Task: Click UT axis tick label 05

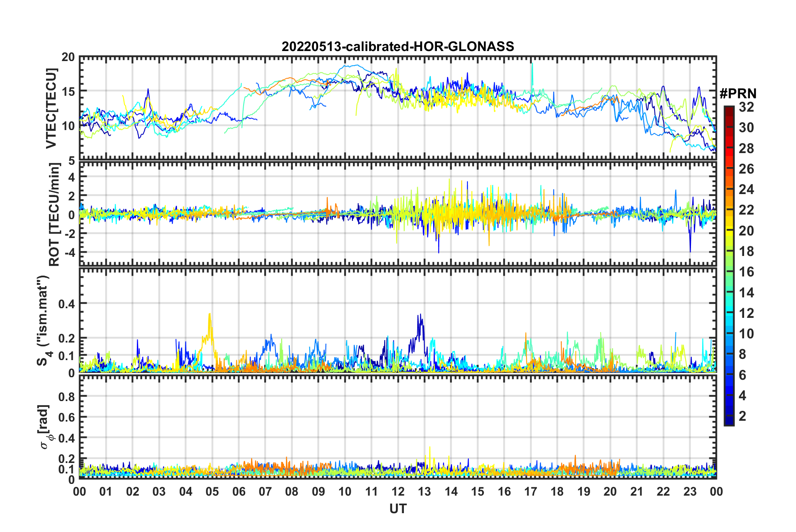Action: 212,491
